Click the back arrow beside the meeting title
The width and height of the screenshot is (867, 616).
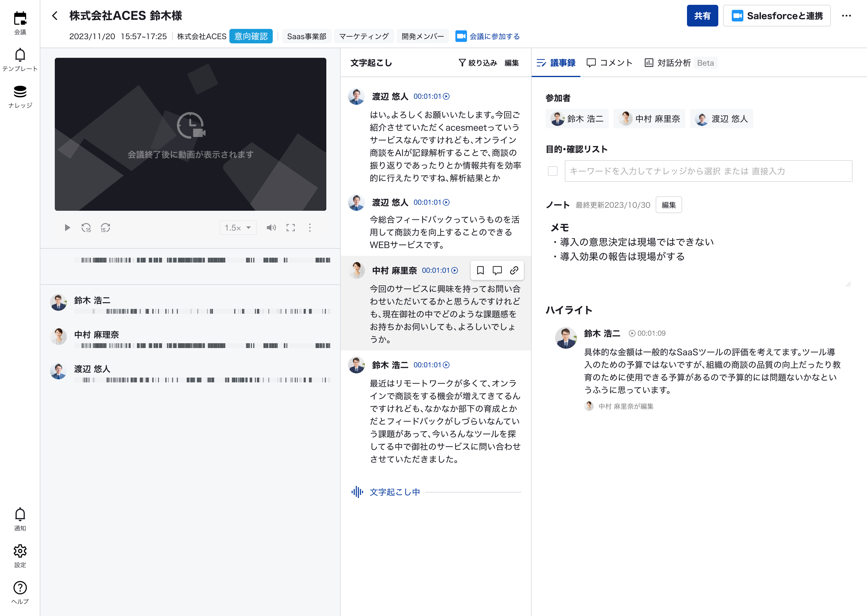click(x=55, y=16)
